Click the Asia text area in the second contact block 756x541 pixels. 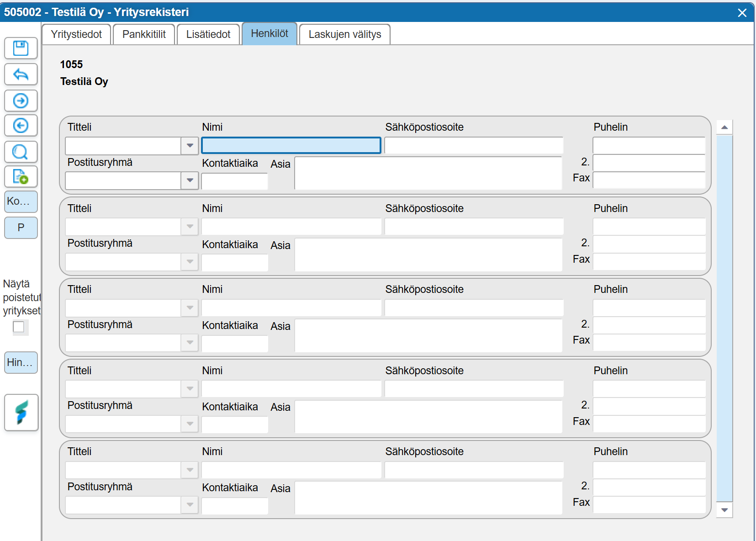pos(428,255)
